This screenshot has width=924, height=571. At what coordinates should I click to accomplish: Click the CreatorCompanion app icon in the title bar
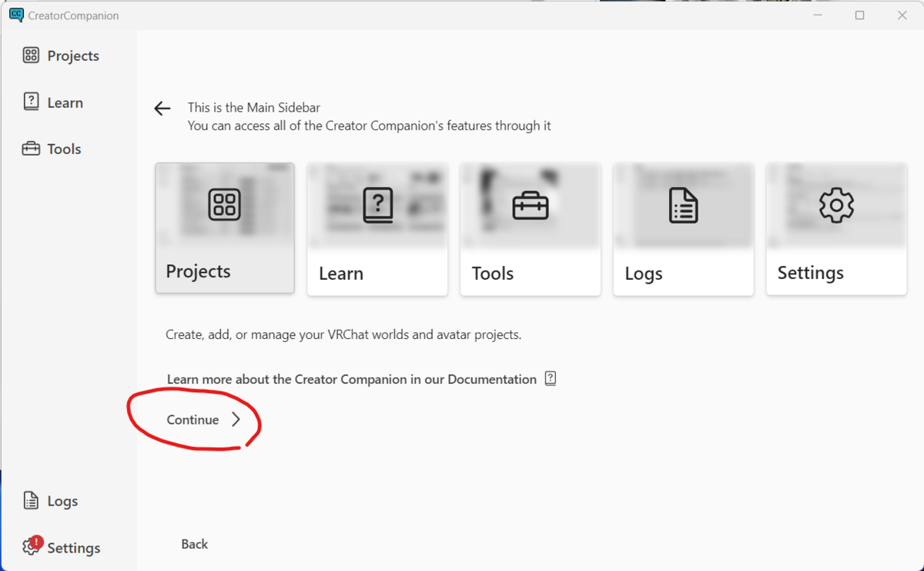pos(16,15)
